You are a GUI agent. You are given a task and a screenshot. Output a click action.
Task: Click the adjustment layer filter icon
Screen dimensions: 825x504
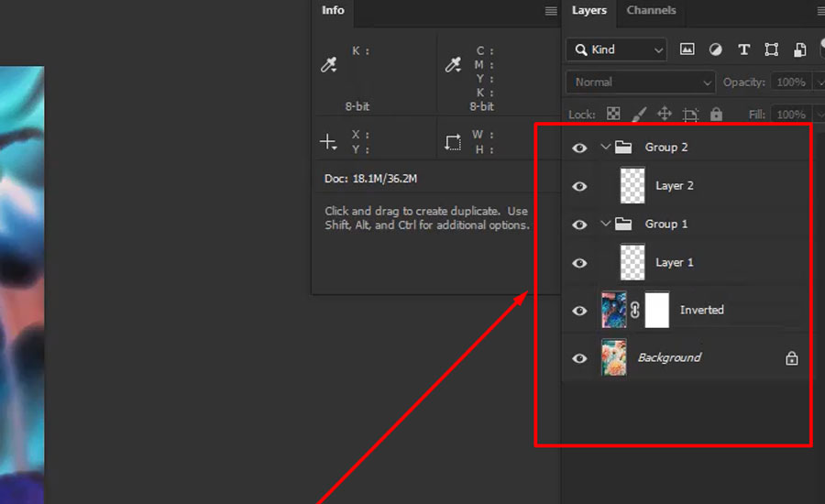(x=715, y=49)
